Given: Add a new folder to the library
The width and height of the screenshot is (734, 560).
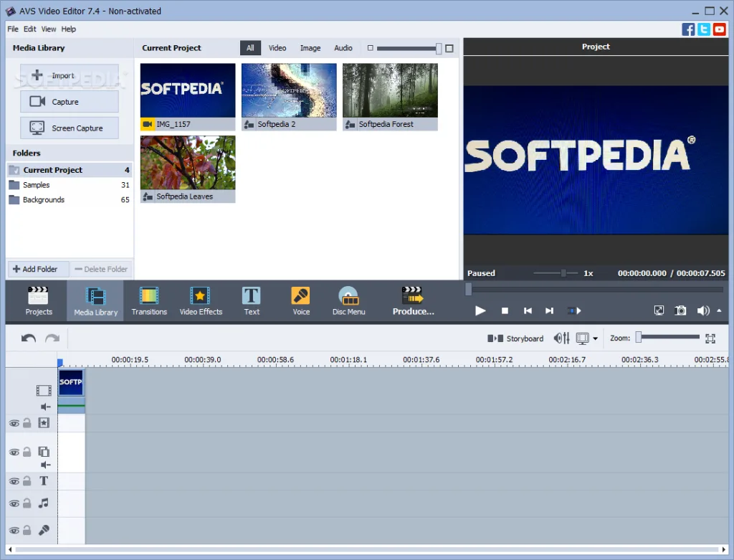Looking at the screenshot, I should 37,269.
